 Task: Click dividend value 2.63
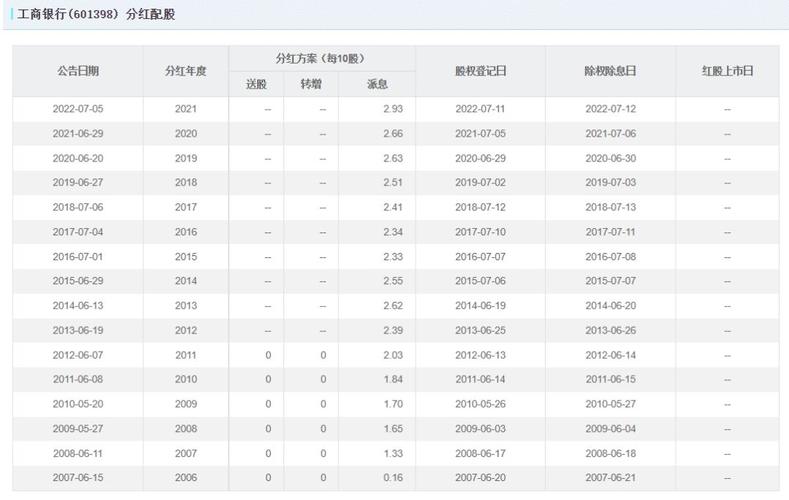coord(393,158)
